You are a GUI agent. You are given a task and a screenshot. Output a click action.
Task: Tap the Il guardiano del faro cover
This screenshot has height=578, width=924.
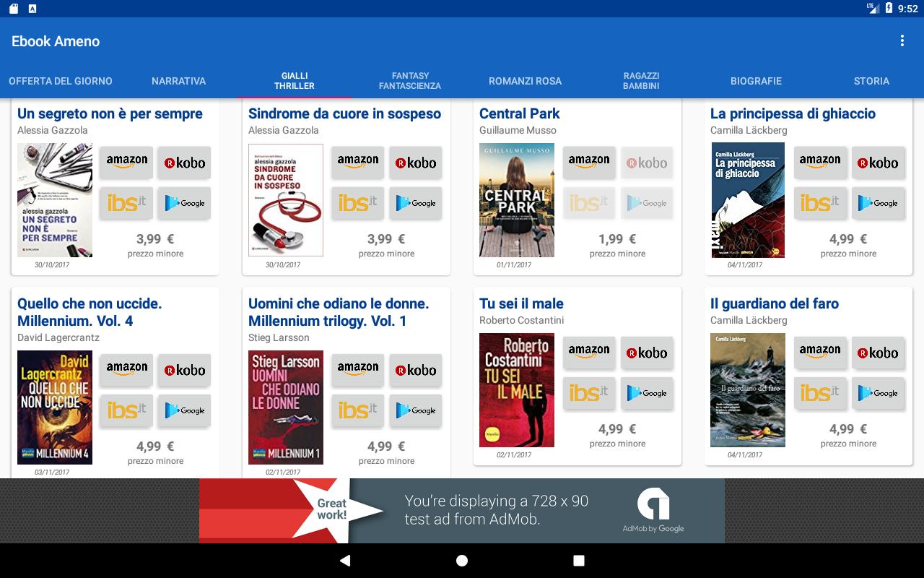click(748, 390)
